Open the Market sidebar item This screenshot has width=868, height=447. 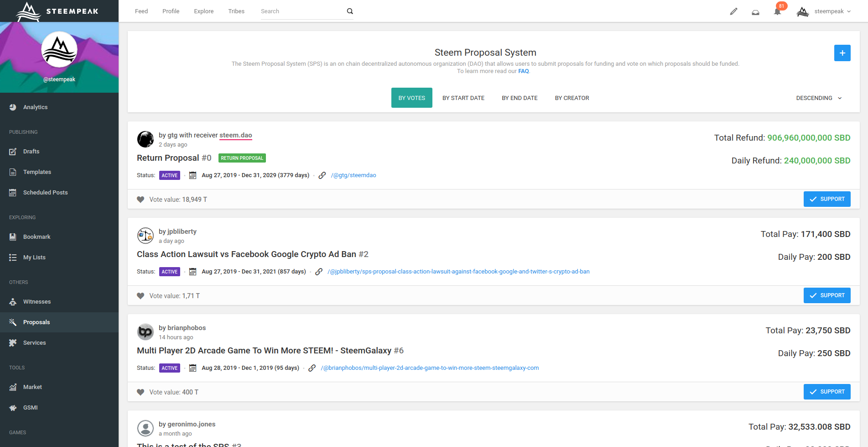click(x=32, y=387)
